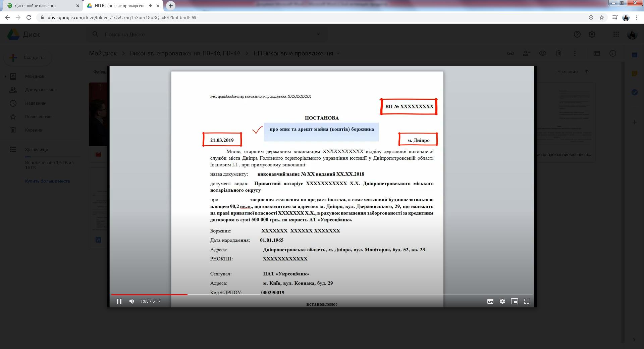Open more actions three dots in toolbar
The image size is (644, 349).
tap(575, 53)
